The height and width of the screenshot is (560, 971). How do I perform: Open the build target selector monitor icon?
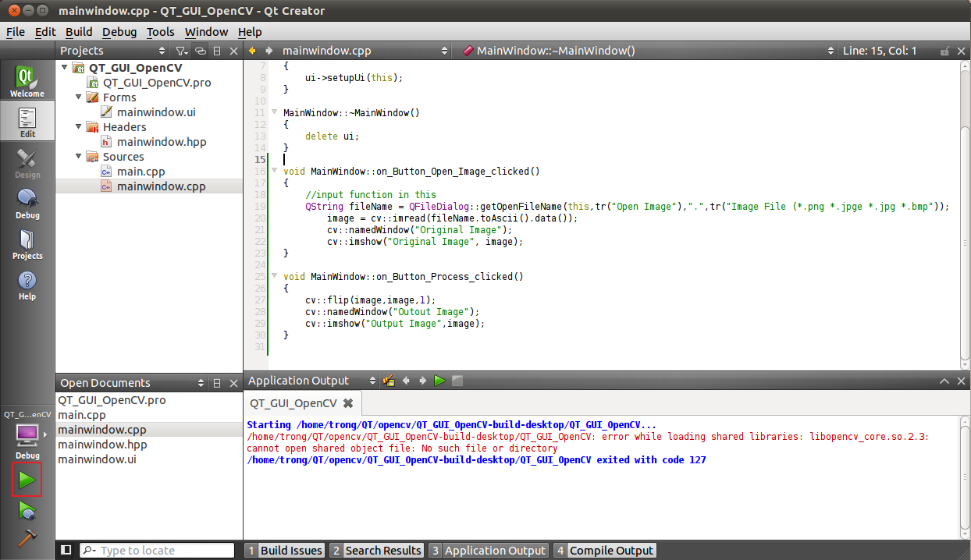27,434
